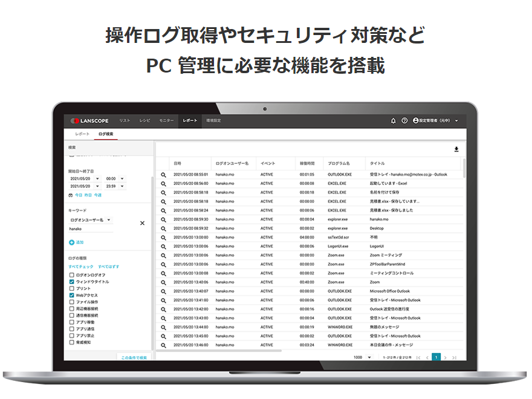Clear the keyword field using the × icon

point(143,223)
